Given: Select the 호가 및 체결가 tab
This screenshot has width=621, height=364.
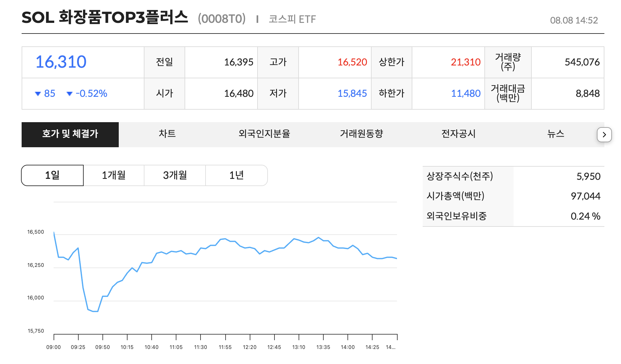Looking at the screenshot, I should [70, 134].
